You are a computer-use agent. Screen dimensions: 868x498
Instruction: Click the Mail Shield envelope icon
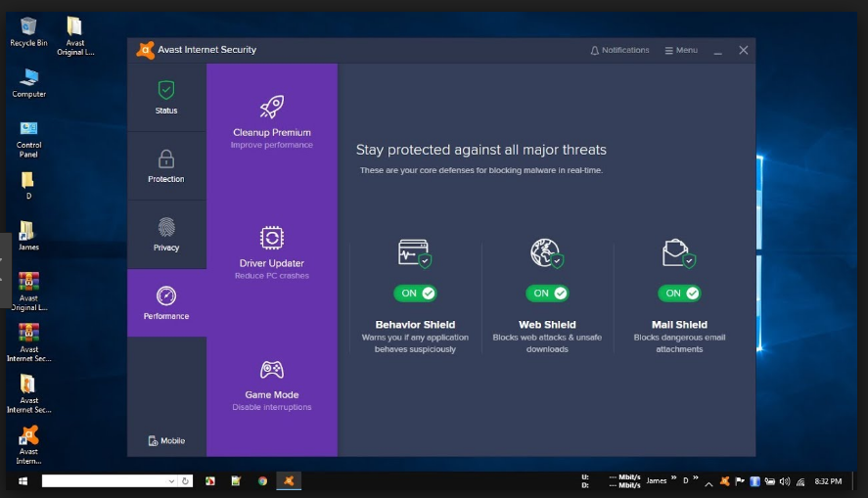point(679,253)
